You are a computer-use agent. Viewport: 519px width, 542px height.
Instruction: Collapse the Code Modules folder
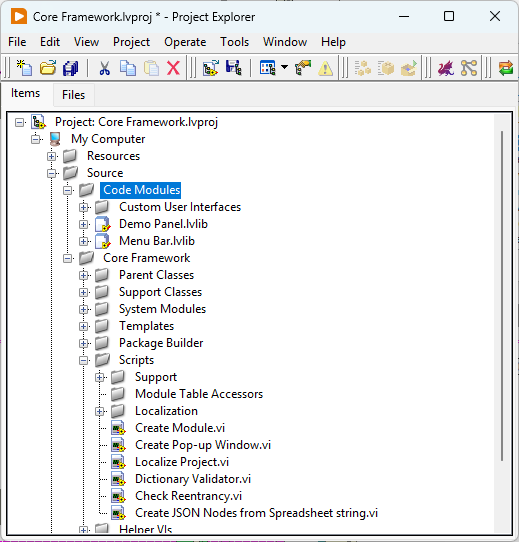pyautogui.click(x=67, y=190)
